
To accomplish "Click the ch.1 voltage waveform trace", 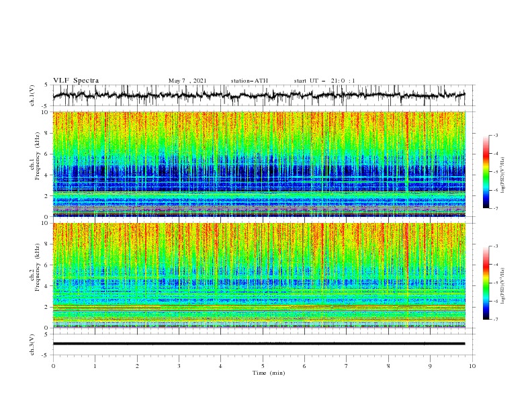I will point(259,95).
